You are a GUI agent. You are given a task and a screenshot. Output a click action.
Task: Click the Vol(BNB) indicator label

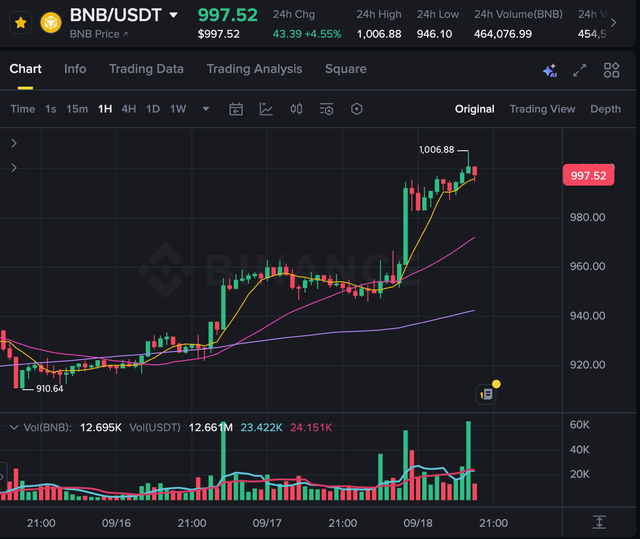pyautogui.click(x=47, y=427)
